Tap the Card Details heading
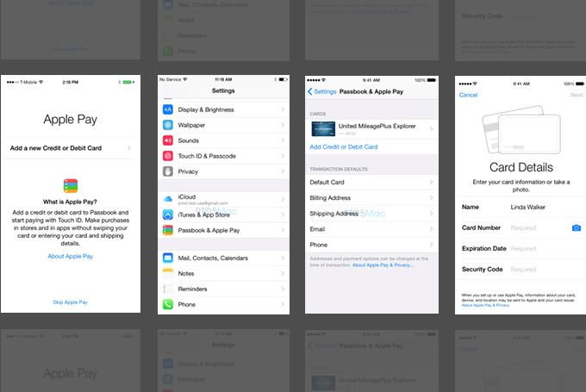This screenshot has width=586, height=392. [x=521, y=167]
